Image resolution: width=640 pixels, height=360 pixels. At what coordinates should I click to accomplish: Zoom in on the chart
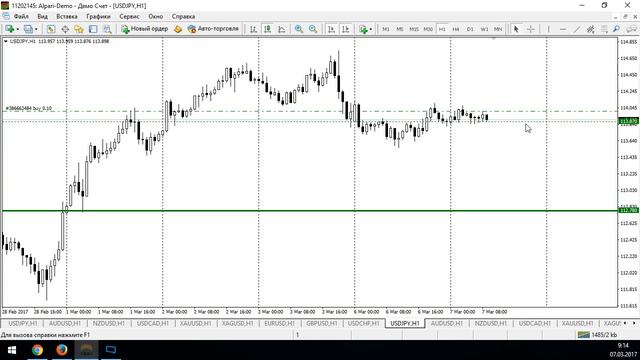tap(299, 29)
